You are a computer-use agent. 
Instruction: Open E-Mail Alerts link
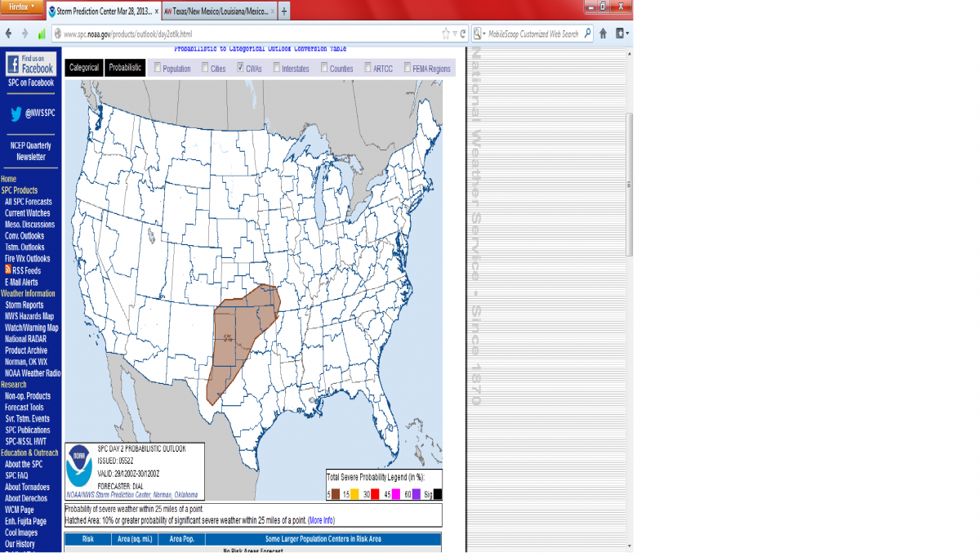pos(21,282)
